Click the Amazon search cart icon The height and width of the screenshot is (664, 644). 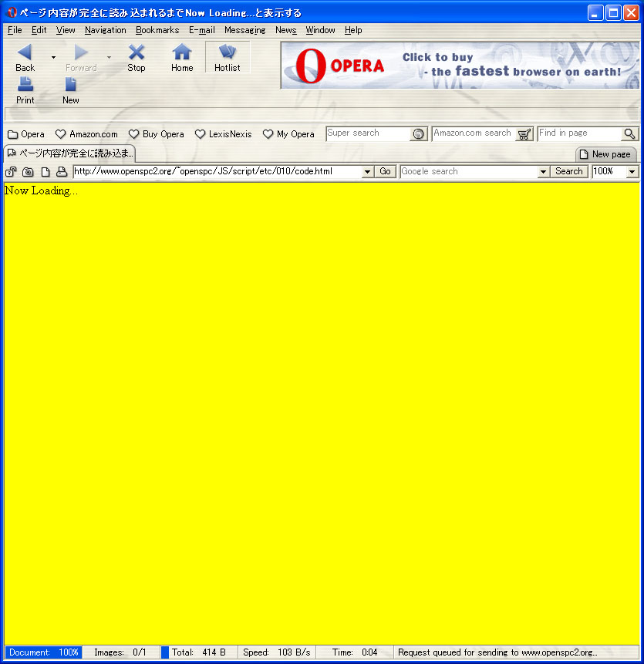pyautogui.click(x=524, y=134)
